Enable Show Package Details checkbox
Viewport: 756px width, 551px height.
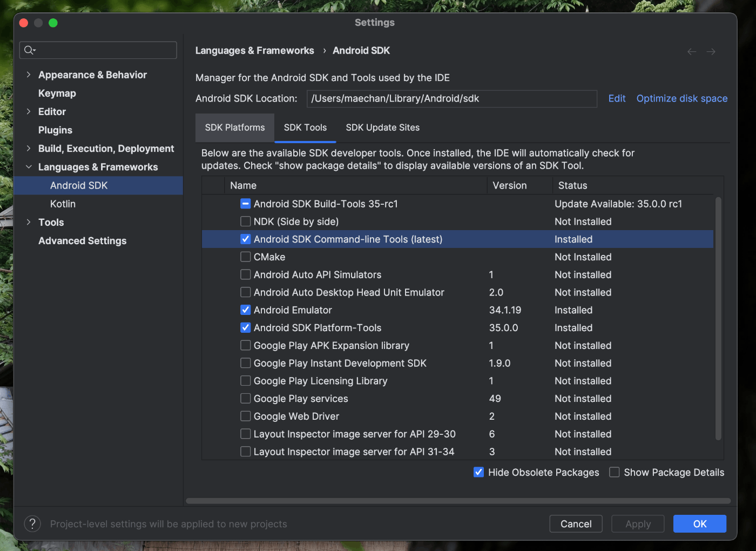[x=614, y=472]
